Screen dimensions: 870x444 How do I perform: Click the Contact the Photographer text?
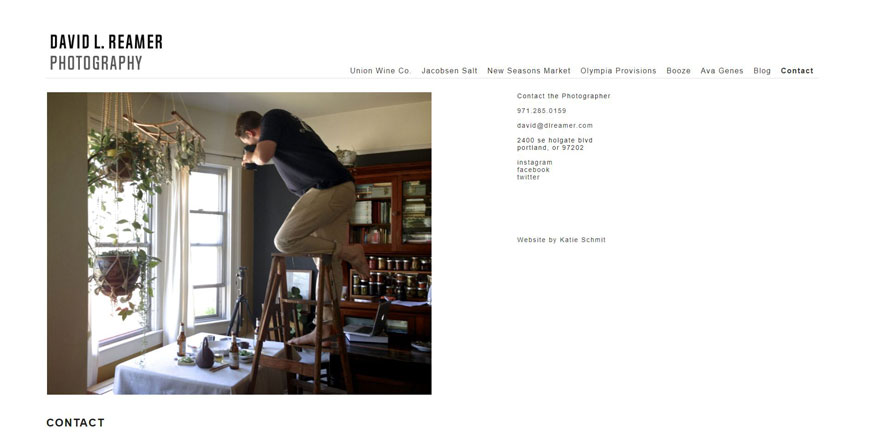coord(563,96)
